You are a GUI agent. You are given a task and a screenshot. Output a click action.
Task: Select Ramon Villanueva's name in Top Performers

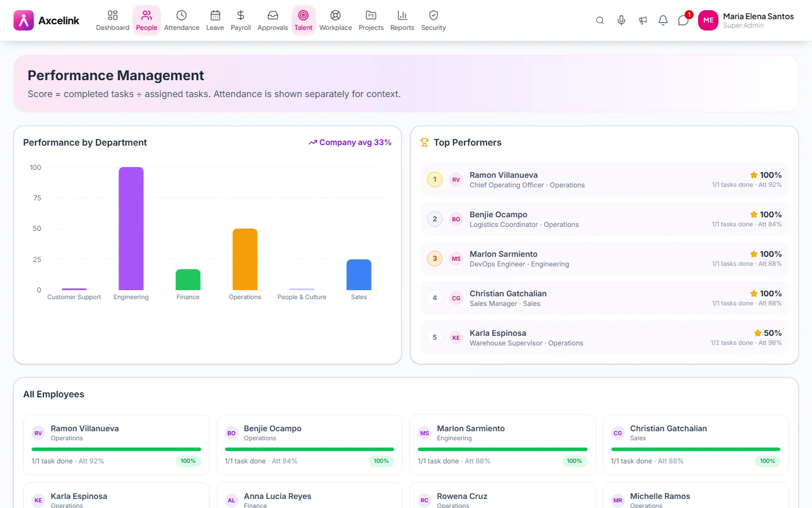[504, 175]
